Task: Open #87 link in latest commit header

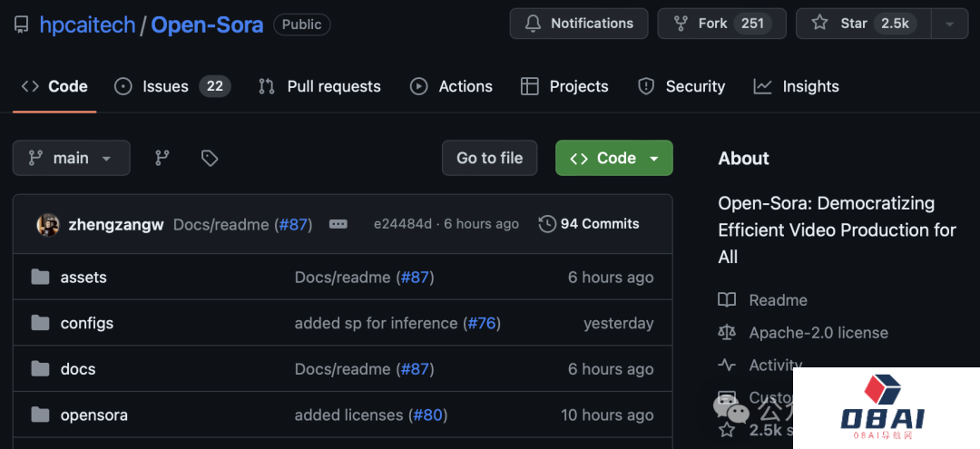Action: tap(293, 225)
